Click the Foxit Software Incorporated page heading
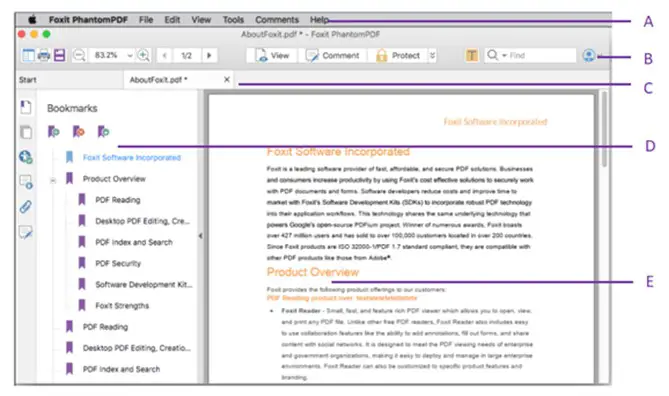The height and width of the screenshot is (396, 669). (x=338, y=151)
